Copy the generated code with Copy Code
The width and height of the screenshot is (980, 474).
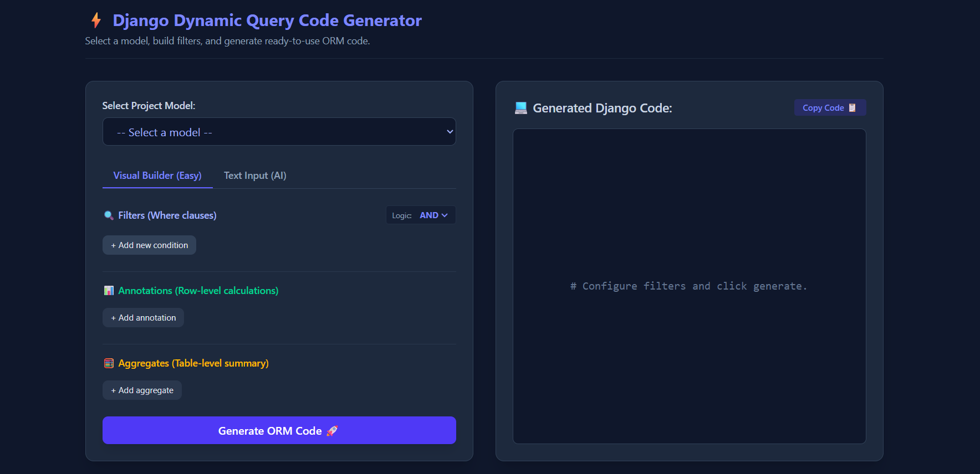point(830,108)
